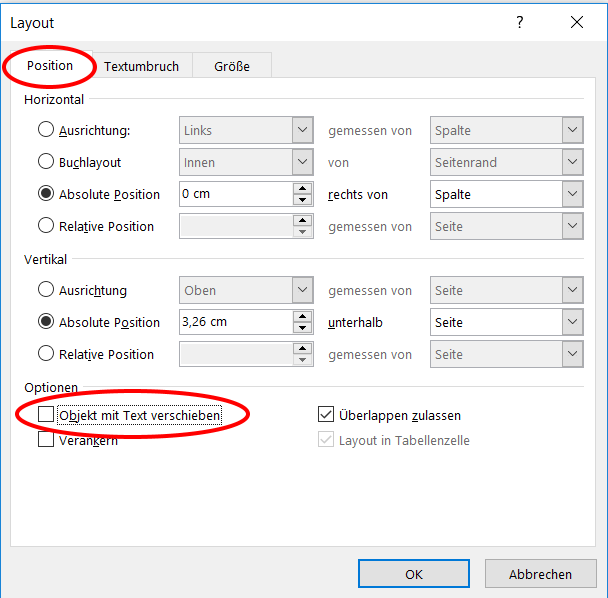Confirm dialog with OK button
Screen dimensions: 608x598
(414, 574)
